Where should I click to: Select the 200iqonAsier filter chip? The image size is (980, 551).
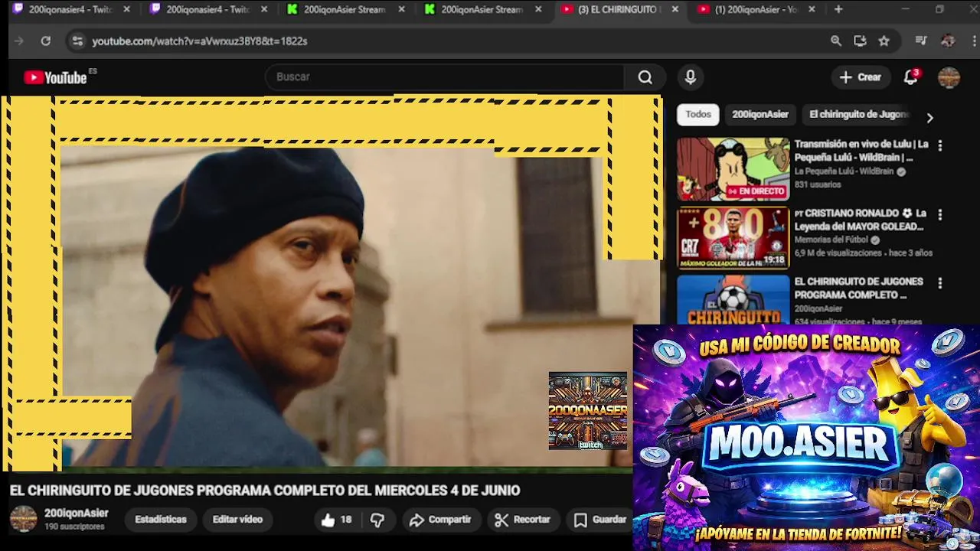pos(760,114)
